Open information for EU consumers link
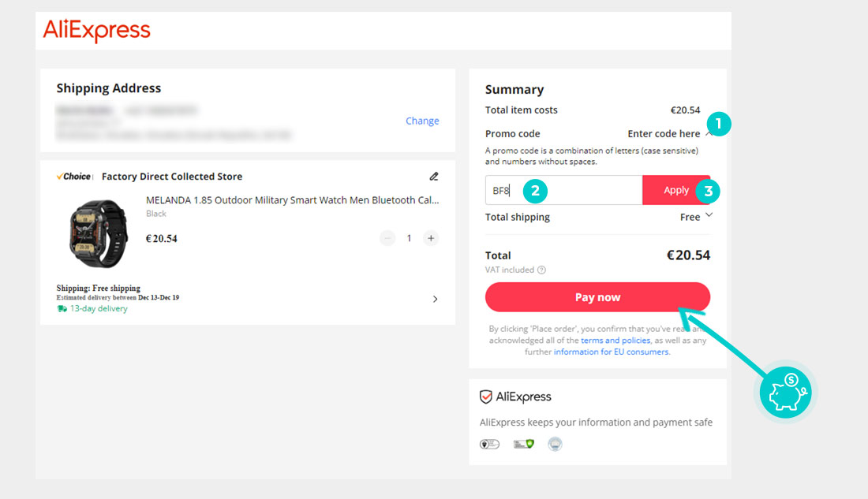Screen dimensions: 868x499 click(611, 352)
